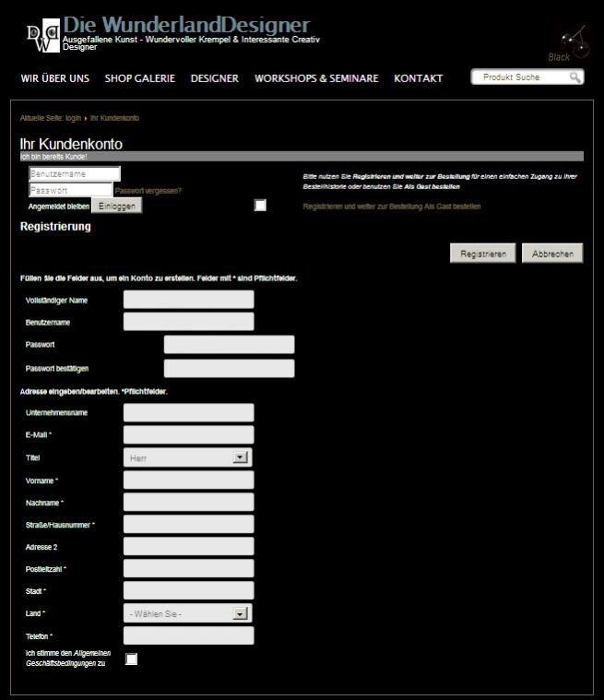
Task: Navigate to Workshops & Seminare
Action: (316, 78)
